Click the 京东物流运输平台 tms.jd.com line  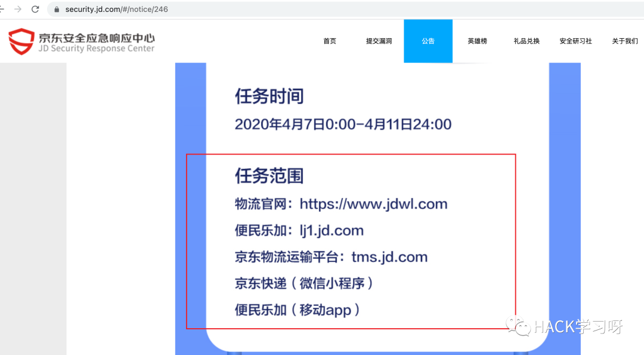pos(331,257)
